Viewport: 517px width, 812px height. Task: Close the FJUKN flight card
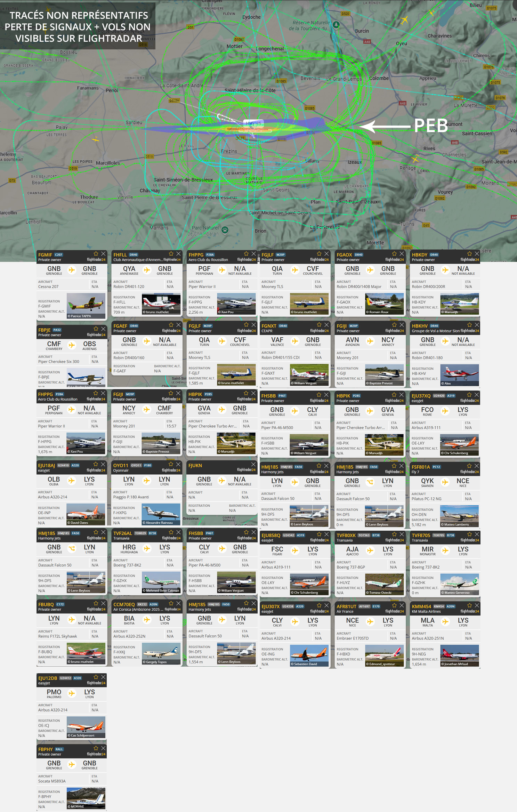253,465
